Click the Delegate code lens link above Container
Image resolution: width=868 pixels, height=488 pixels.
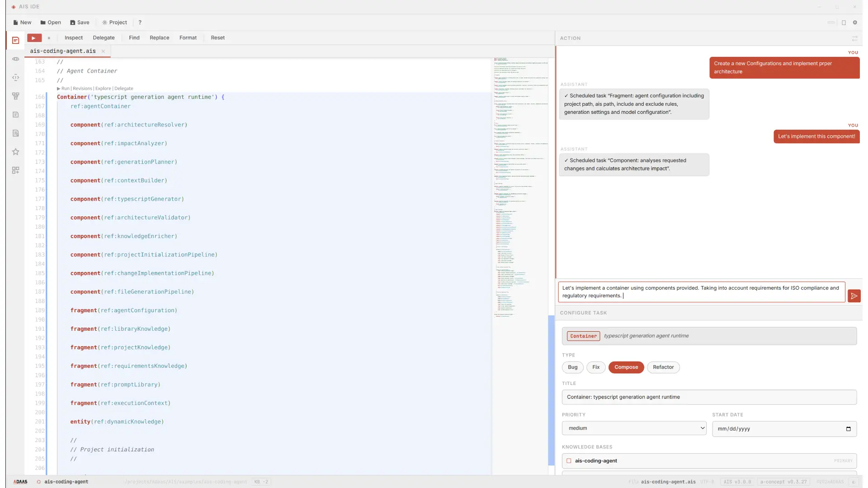pyautogui.click(x=124, y=89)
